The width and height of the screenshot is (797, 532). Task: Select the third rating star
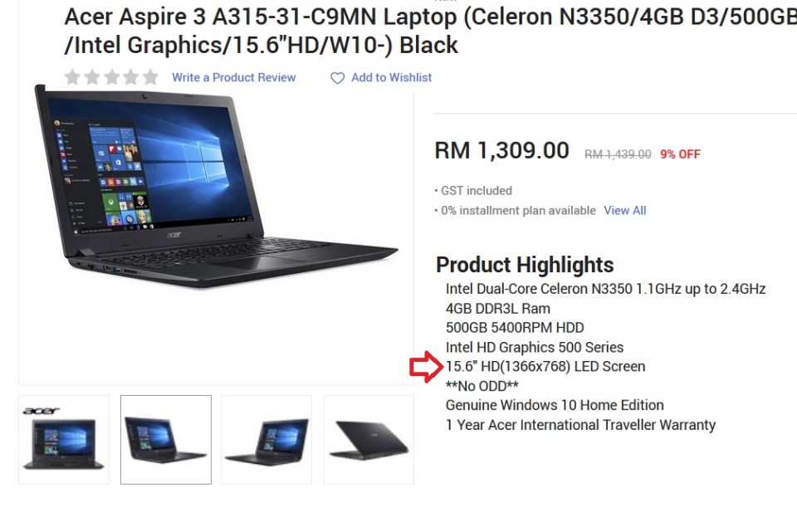[112, 77]
